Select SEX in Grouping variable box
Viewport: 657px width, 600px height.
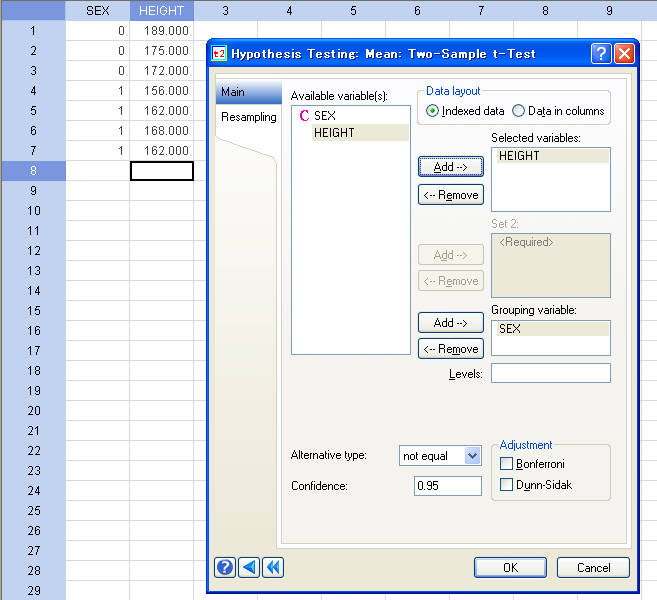(552, 329)
